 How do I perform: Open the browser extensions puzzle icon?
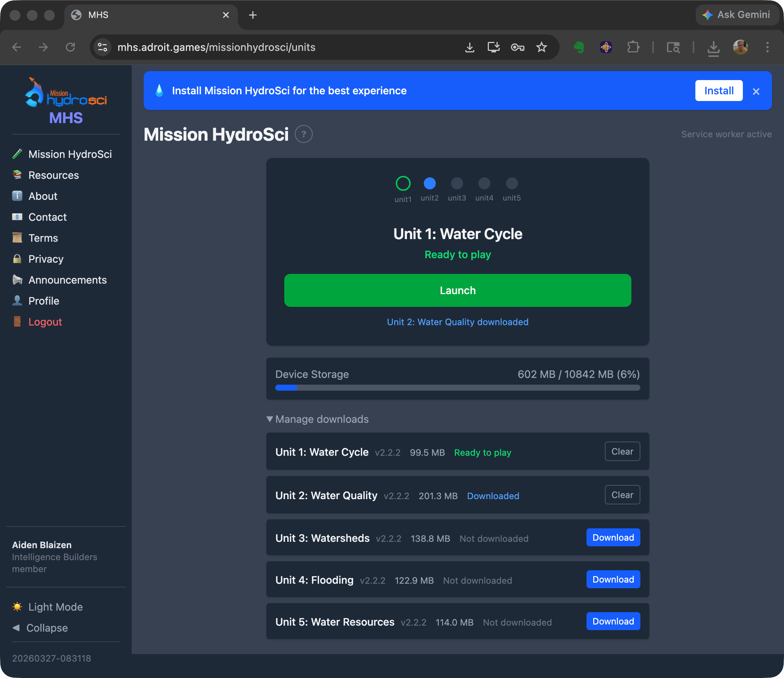[x=633, y=47]
